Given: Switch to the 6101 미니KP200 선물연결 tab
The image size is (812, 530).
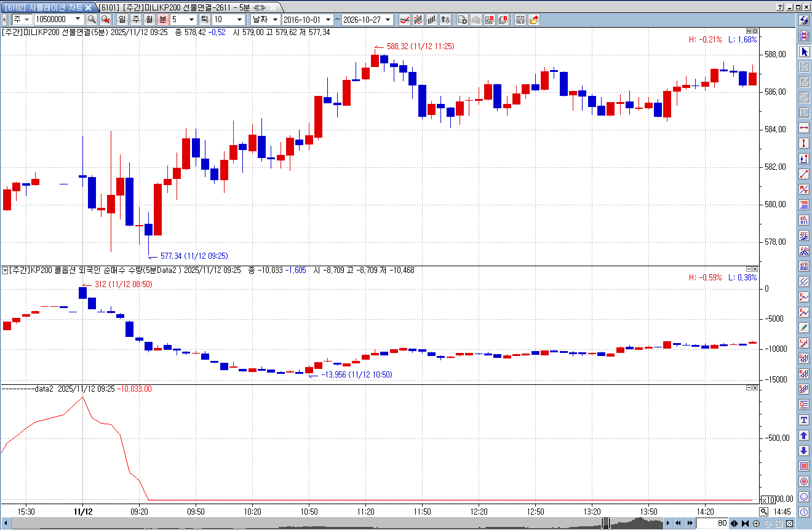Looking at the screenshot, I should coord(186,7).
